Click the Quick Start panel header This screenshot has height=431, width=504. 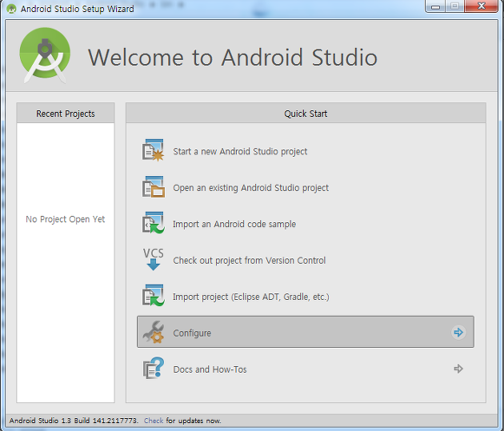click(x=306, y=113)
